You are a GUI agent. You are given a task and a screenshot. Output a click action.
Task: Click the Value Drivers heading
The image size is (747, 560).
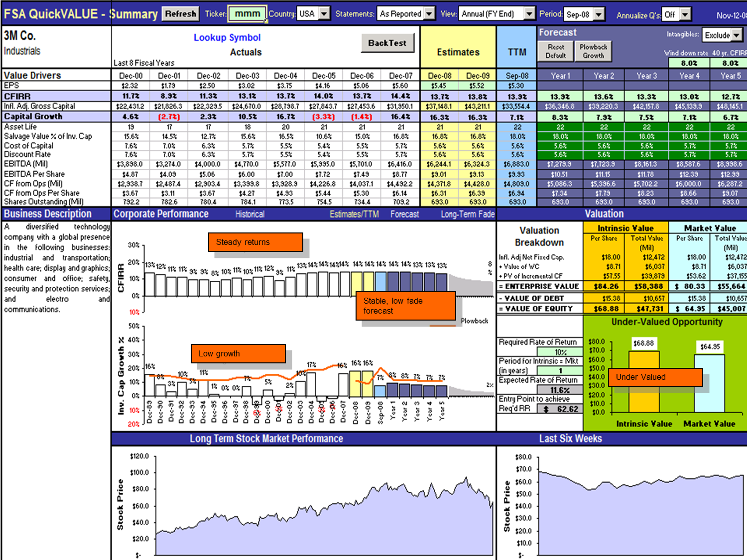[x=32, y=75]
